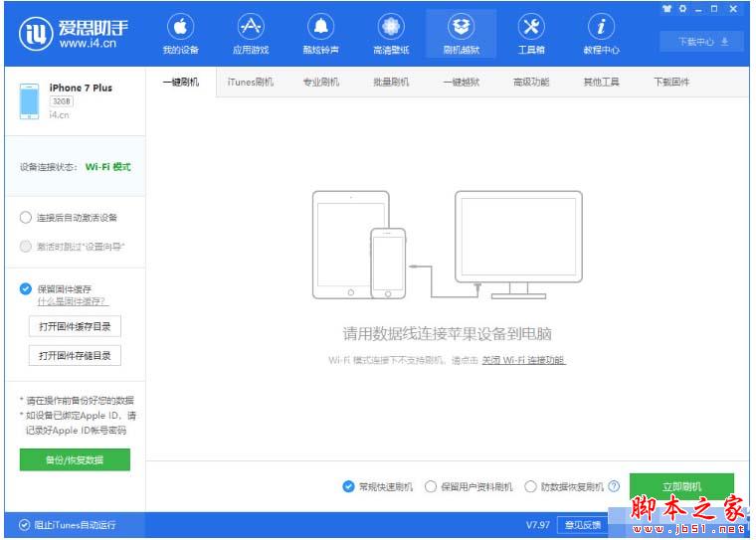756x540 pixels.
Task: Click 立即刷机 flash now button
Action: point(681,486)
